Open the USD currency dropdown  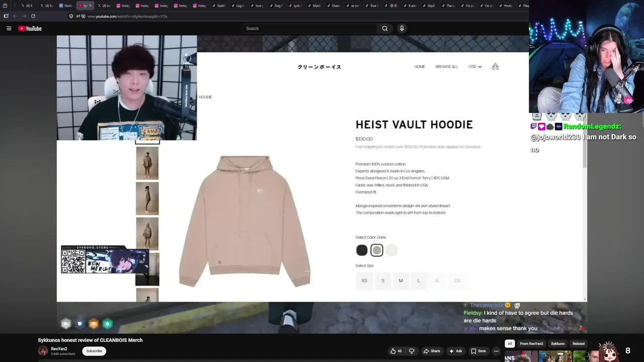point(475,67)
